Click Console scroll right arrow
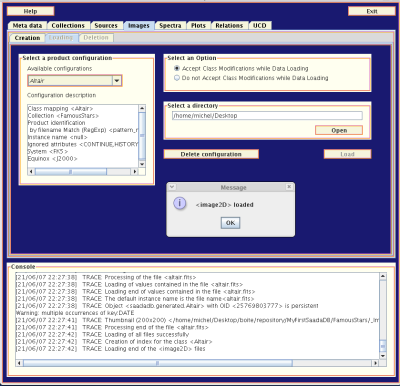400x386 pixels. pyautogui.click(x=376, y=363)
